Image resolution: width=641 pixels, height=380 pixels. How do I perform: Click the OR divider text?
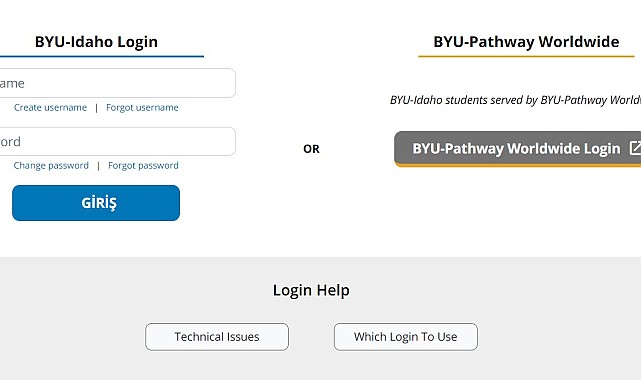[x=312, y=149]
